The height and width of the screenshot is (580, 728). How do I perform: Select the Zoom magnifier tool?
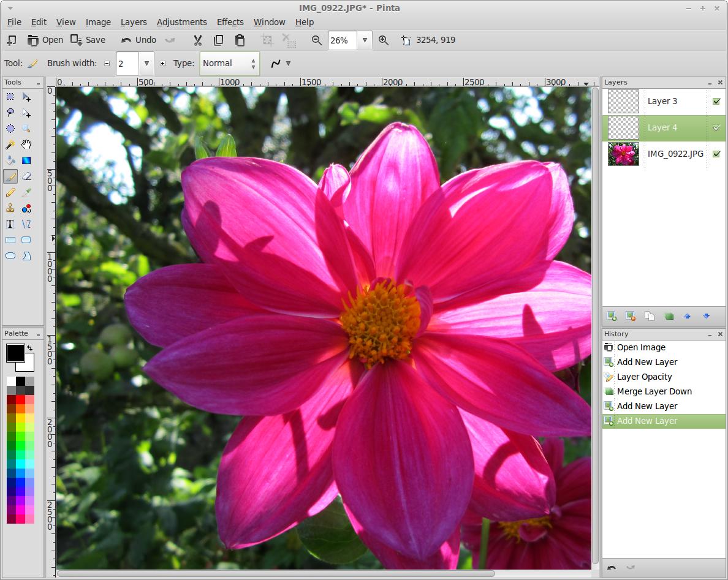click(x=26, y=129)
